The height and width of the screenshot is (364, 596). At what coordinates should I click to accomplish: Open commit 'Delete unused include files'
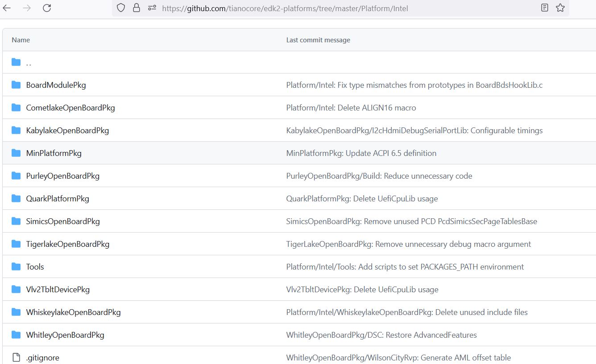[407, 312]
